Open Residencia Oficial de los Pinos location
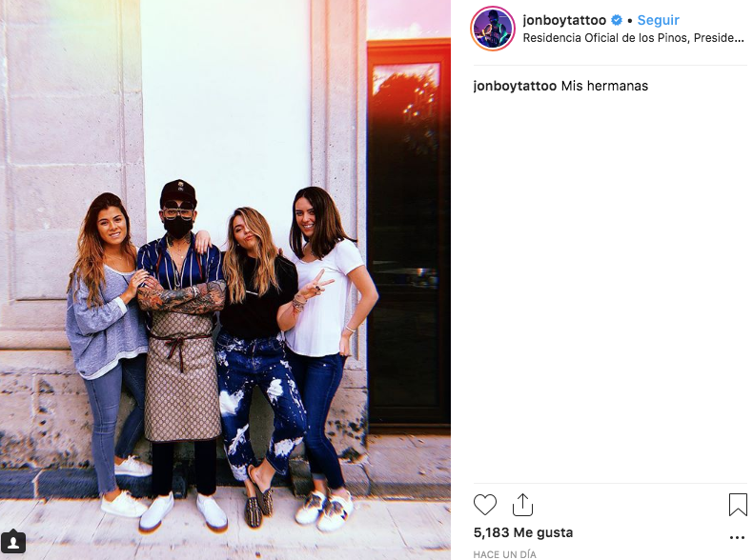Screen dimensions: 753x560 pos(634,38)
